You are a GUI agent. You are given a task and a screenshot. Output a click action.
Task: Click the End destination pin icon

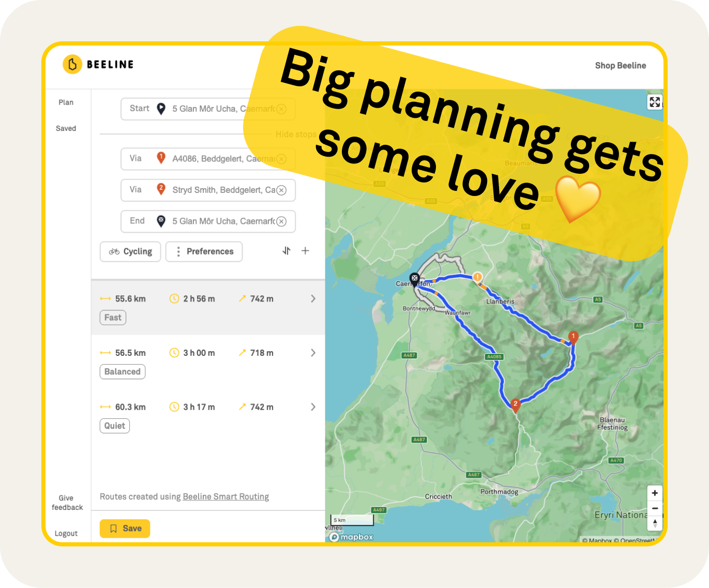(x=161, y=221)
